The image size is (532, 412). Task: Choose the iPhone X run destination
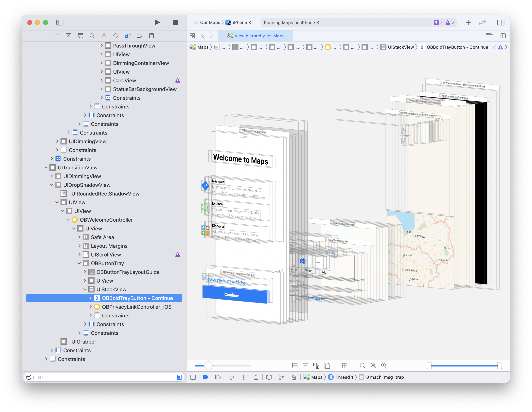click(238, 22)
